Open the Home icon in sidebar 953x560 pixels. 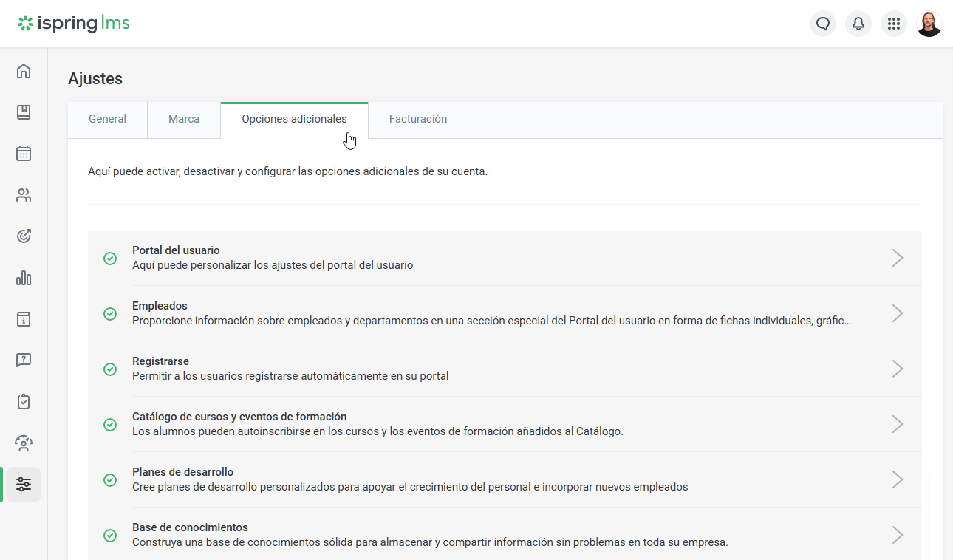pos(24,72)
